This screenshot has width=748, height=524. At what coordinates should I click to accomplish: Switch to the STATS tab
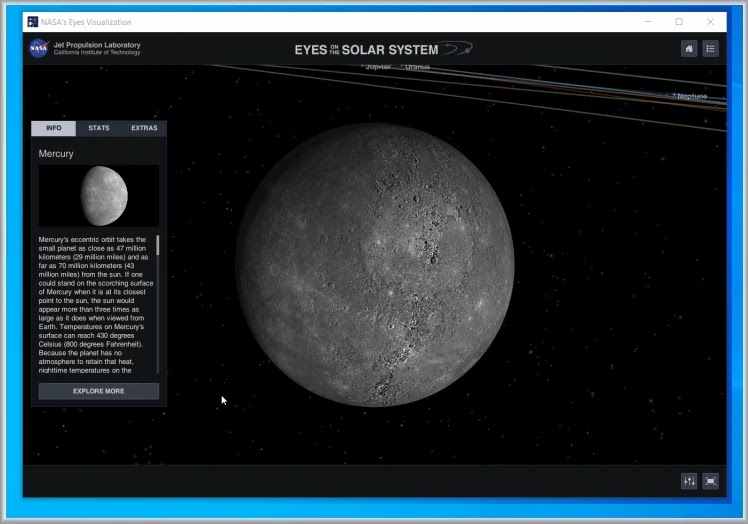(x=99, y=128)
